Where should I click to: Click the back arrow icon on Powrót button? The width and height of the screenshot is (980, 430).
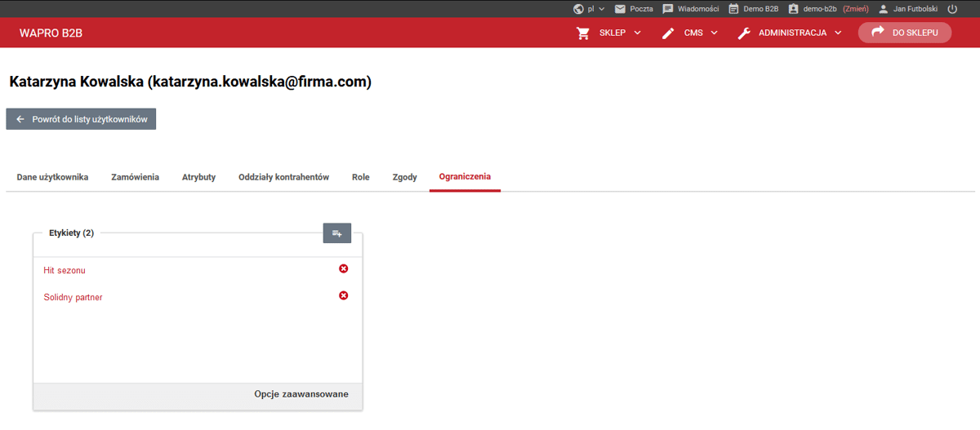point(20,119)
